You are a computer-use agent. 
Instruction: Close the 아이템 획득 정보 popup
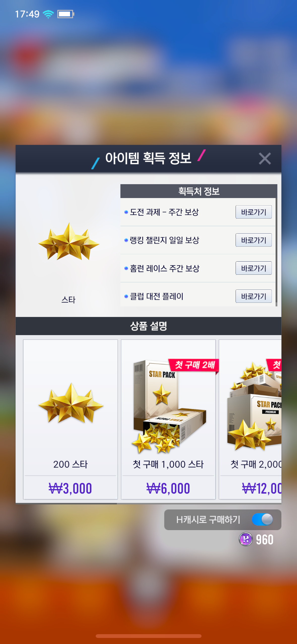[x=265, y=158]
